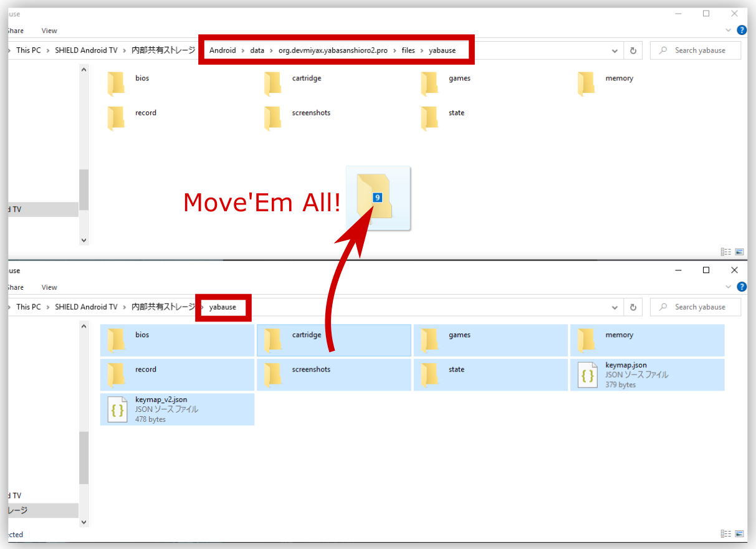The image size is (756, 549).
Task: Select the keymap.json file icon
Action: pyautogui.click(x=587, y=375)
